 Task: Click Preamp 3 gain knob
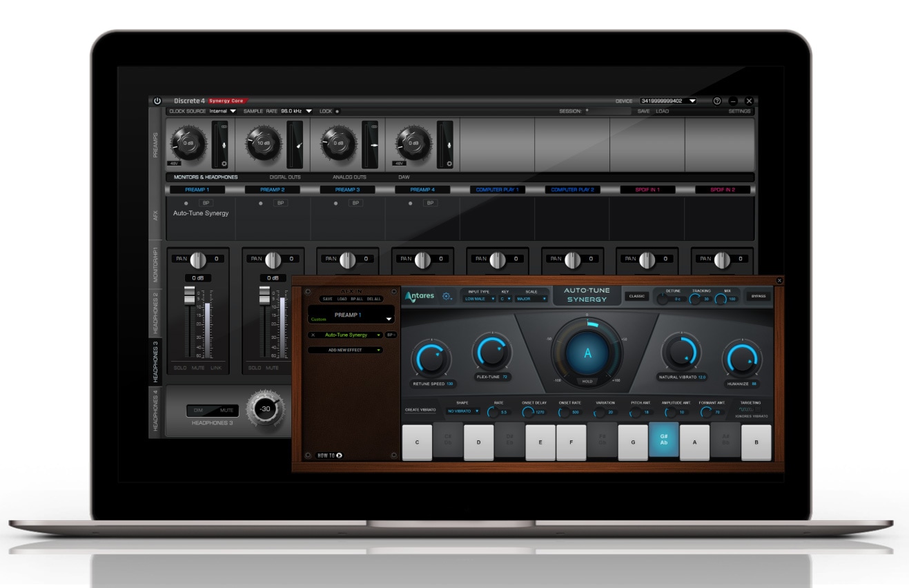339,144
